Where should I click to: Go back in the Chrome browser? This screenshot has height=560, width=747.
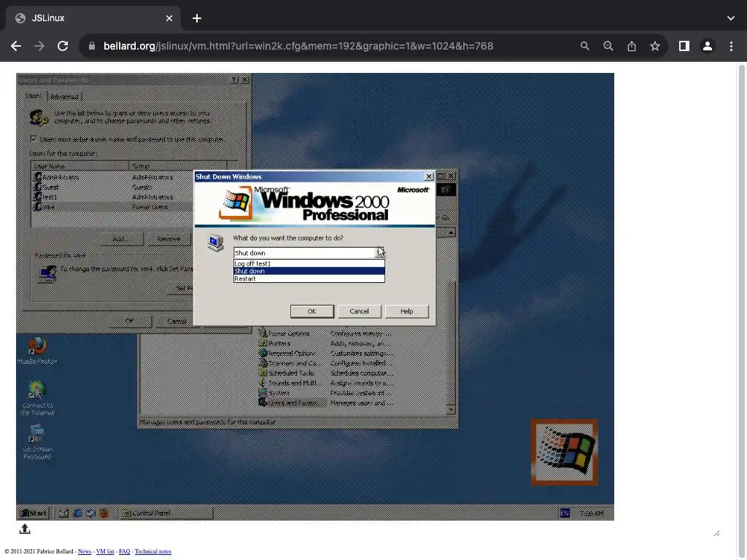point(16,46)
